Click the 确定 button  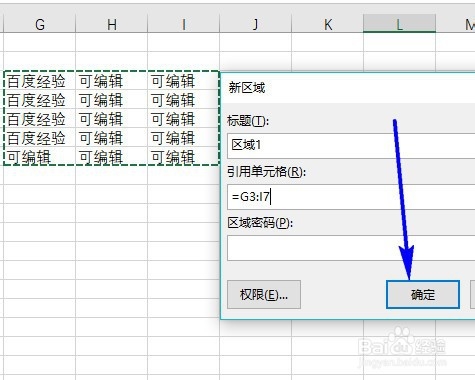click(x=423, y=295)
